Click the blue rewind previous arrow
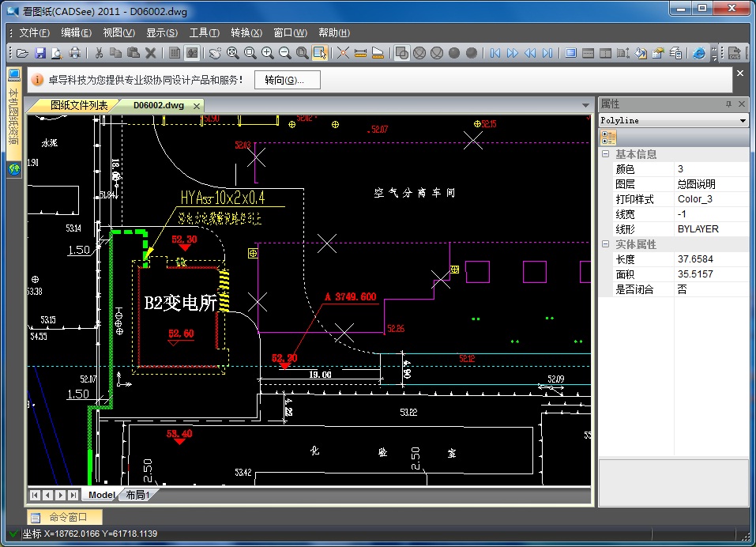The height and width of the screenshot is (547, 756). (530, 53)
